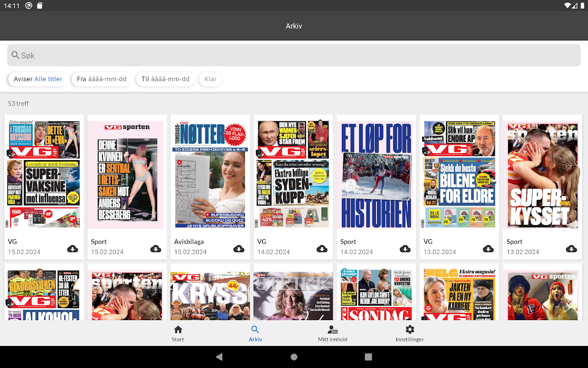The width and height of the screenshot is (588, 368).
Task: Click the Avisbilaga title text
Action: [189, 241]
